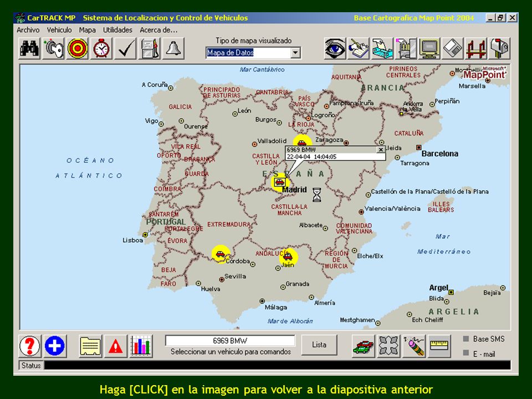Viewport: 532px width, 399px height.
Task: Click the ignition key icon
Action: 53,49
